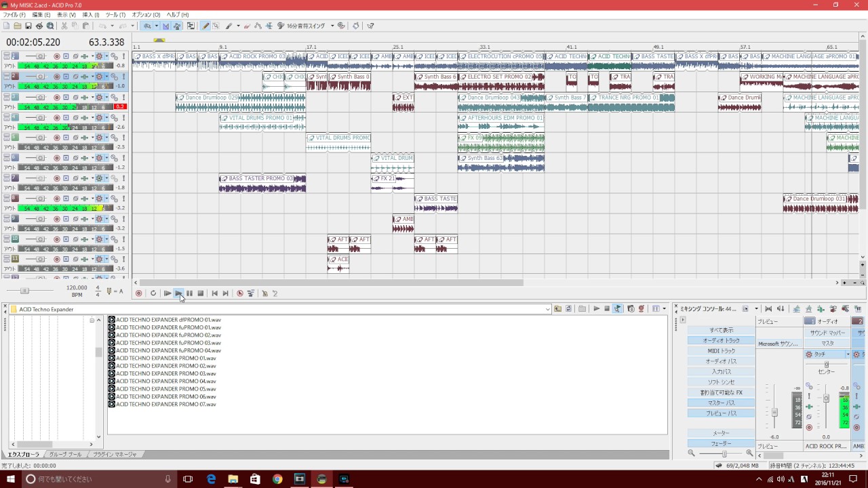Viewport: 868px width, 488px height.
Task: Click Stop Preview icon in Explorer toolbar
Action: click(607, 308)
